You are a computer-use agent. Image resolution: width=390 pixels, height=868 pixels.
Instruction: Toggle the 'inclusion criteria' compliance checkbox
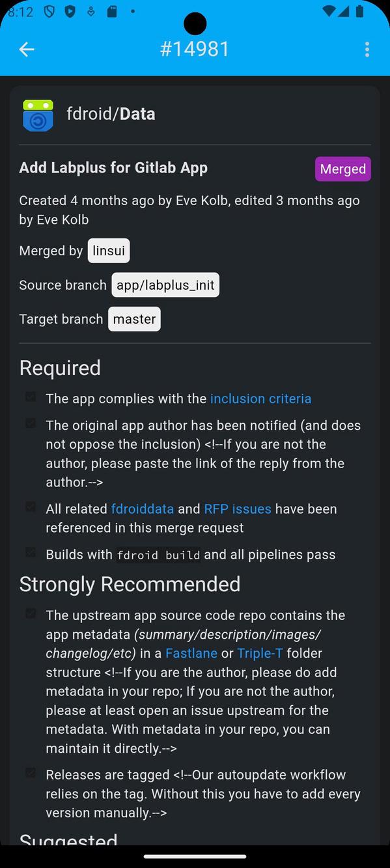click(x=30, y=397)
